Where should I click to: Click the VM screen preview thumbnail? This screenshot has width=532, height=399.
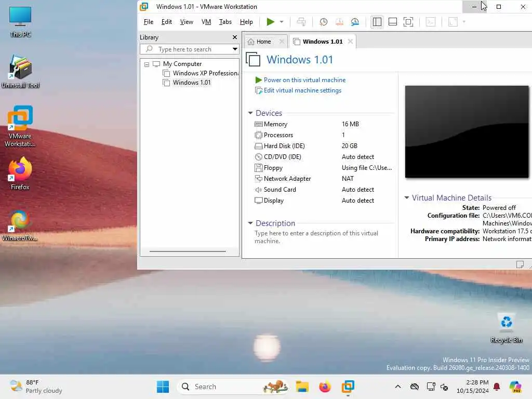click(467, 131)
